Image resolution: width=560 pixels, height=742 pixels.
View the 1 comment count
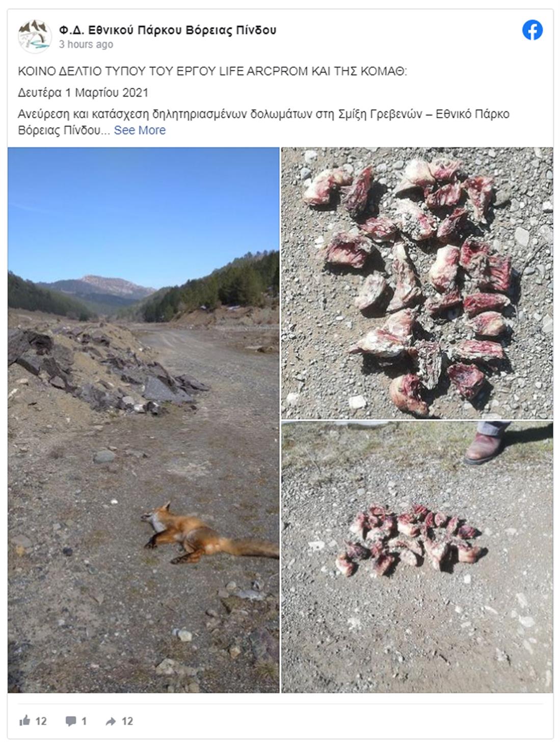tap(84, 721)
